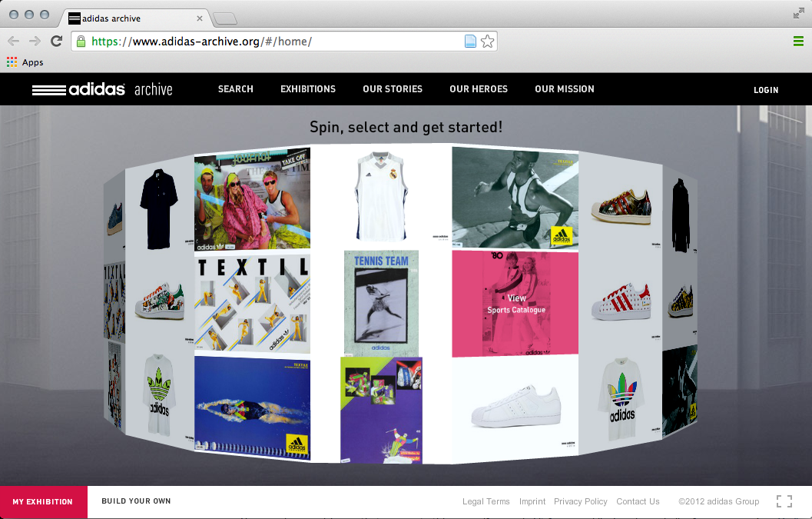812x519 pixels.
Task: View the pink Sports Catalogue tile
Action: pos(515,304)
